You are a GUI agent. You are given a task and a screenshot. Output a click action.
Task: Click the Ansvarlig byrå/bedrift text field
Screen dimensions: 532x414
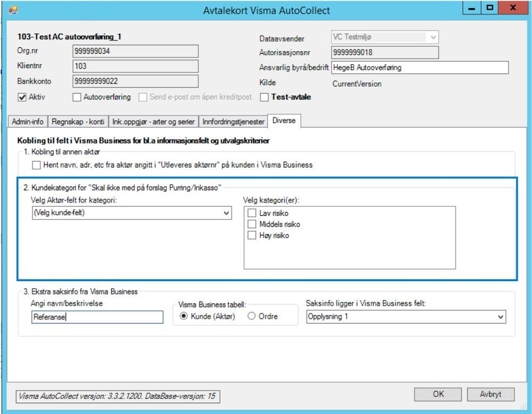click(420, 68)
